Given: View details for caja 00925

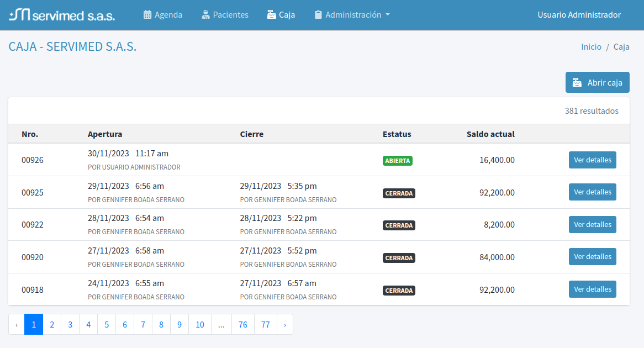Looking at the screenshot, I should [x=592, y=192].
